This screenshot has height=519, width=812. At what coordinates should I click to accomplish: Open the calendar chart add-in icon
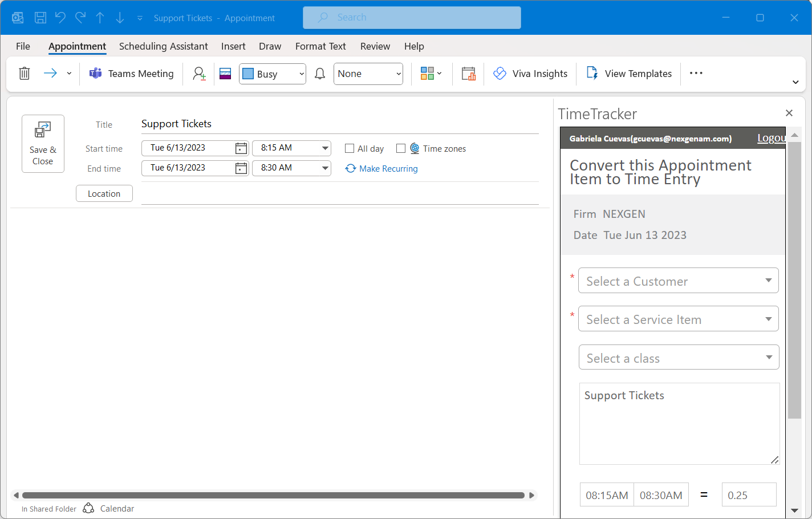[469, 74]
